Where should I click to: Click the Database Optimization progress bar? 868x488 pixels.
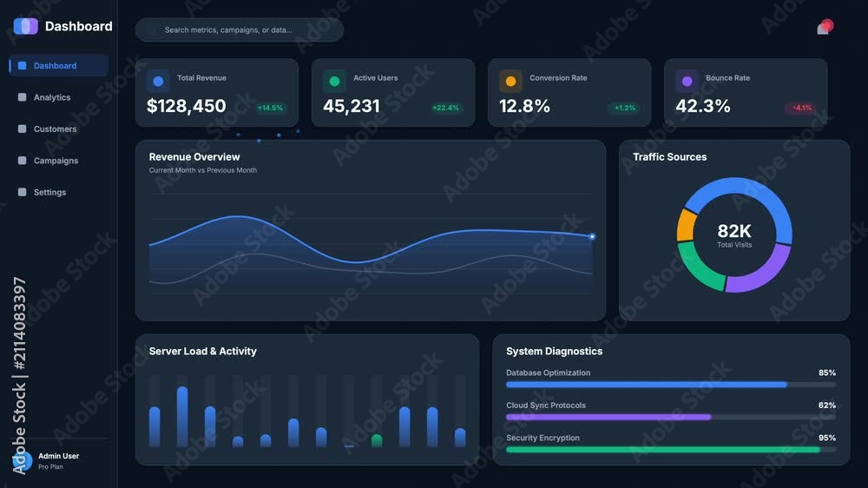pyautogui.click(x=671, y=385)
